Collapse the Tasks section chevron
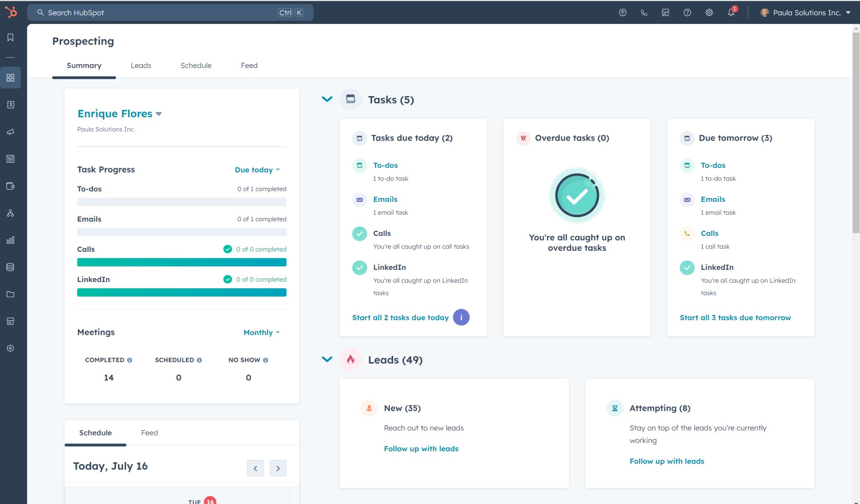Screen dimensions: 860x504 point(327,99)
